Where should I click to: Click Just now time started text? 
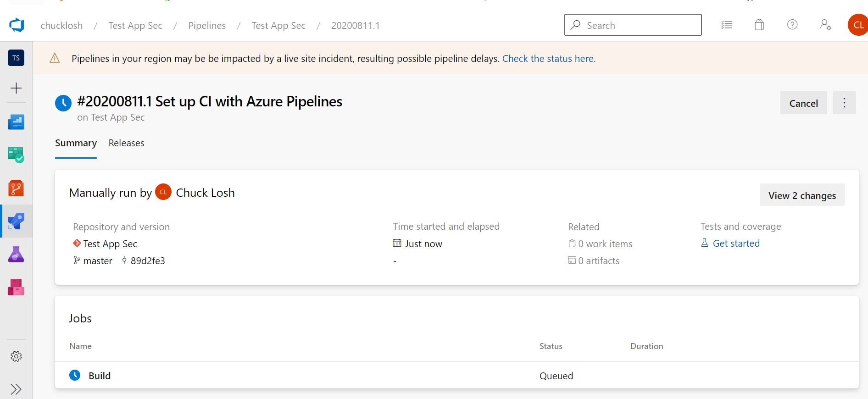tap(423, 244)
